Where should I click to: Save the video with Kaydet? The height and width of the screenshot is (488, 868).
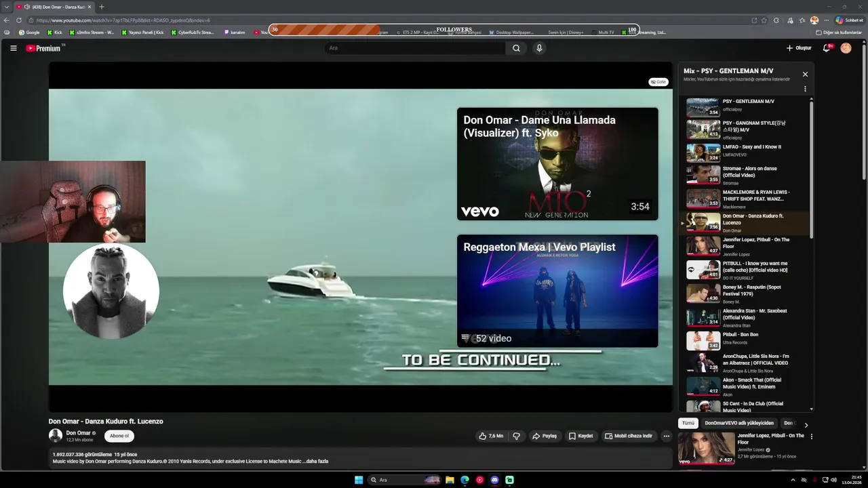(x=580, y=436)
